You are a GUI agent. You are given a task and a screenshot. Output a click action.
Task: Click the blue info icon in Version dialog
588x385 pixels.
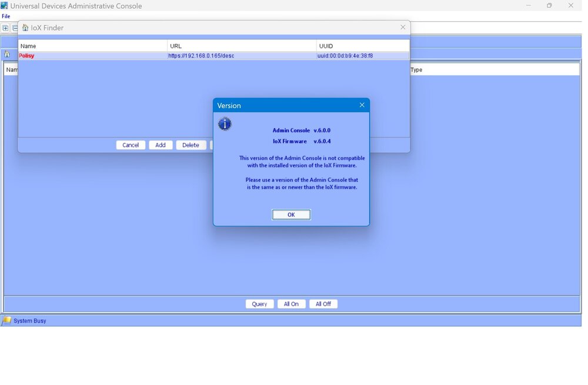[x=225, y=124]
